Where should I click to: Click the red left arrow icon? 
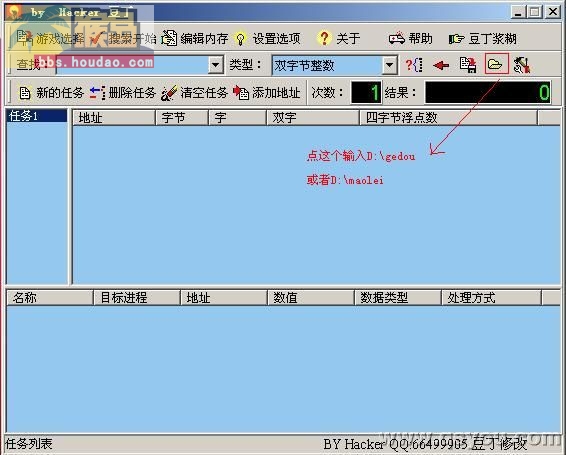tap(441, 65)
